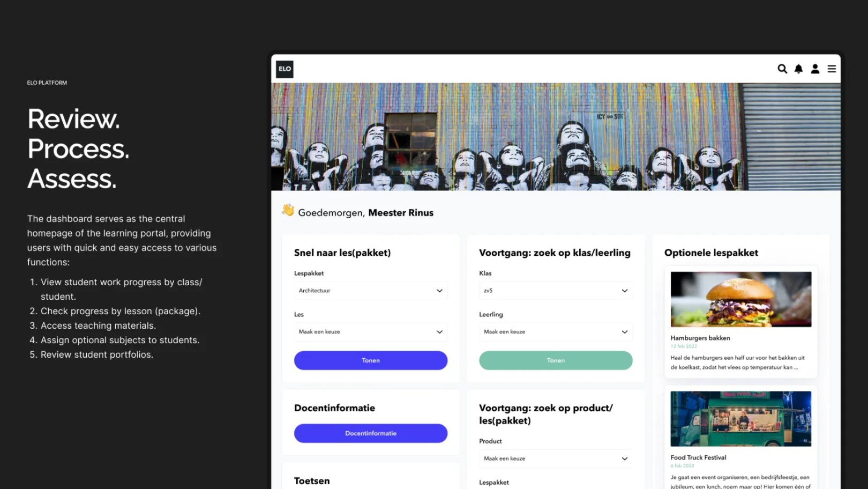Click 'Assign optional subjects to students.' item
The image size is (868, 489).
[120, 340]
